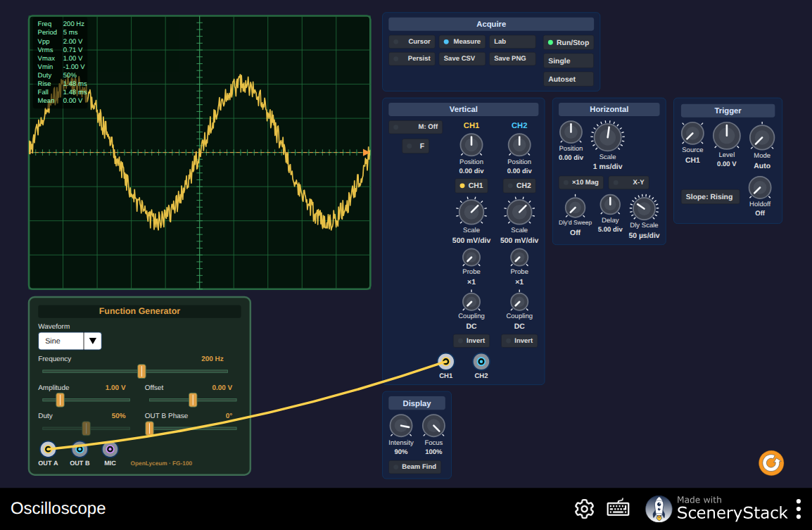812x530 pixels.
Task: Click the Frequency slider handle
Action: click(x=141, y=371)
